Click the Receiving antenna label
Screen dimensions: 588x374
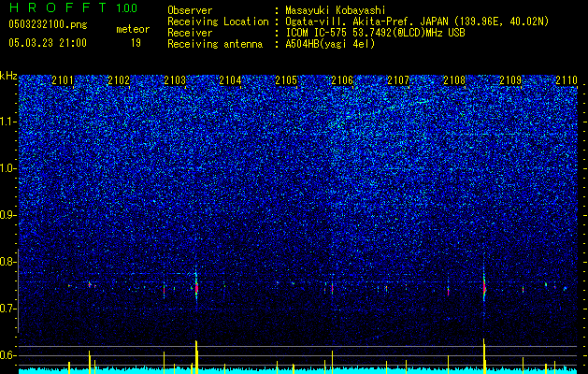click(215, 44)
